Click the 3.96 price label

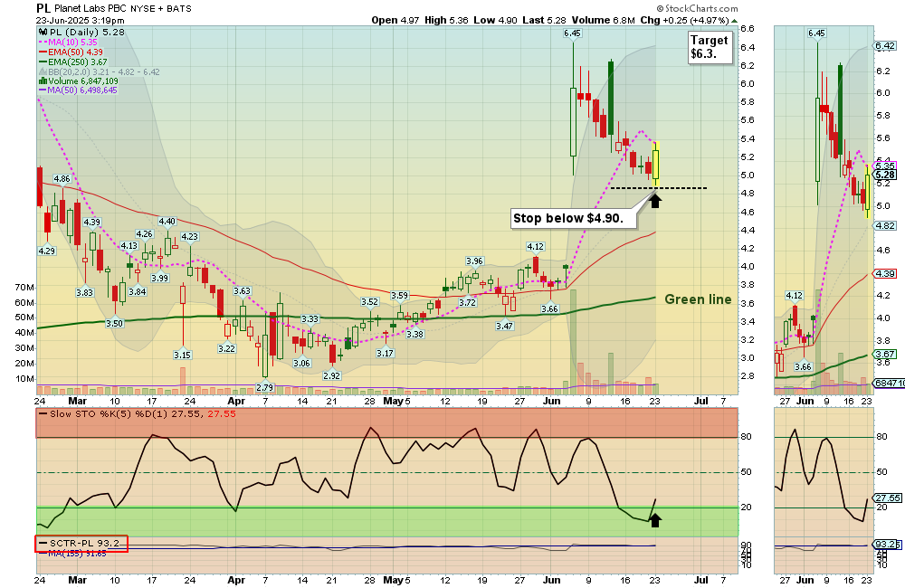tap(474, 261)
